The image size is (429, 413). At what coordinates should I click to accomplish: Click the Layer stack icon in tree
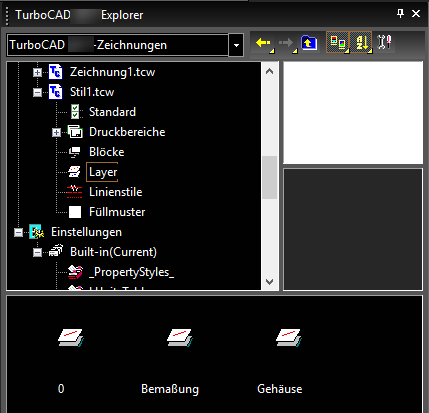74,172
